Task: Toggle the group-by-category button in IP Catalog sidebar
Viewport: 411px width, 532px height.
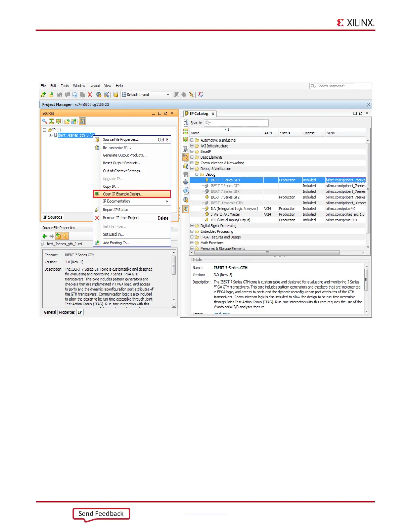Action: 186,157
